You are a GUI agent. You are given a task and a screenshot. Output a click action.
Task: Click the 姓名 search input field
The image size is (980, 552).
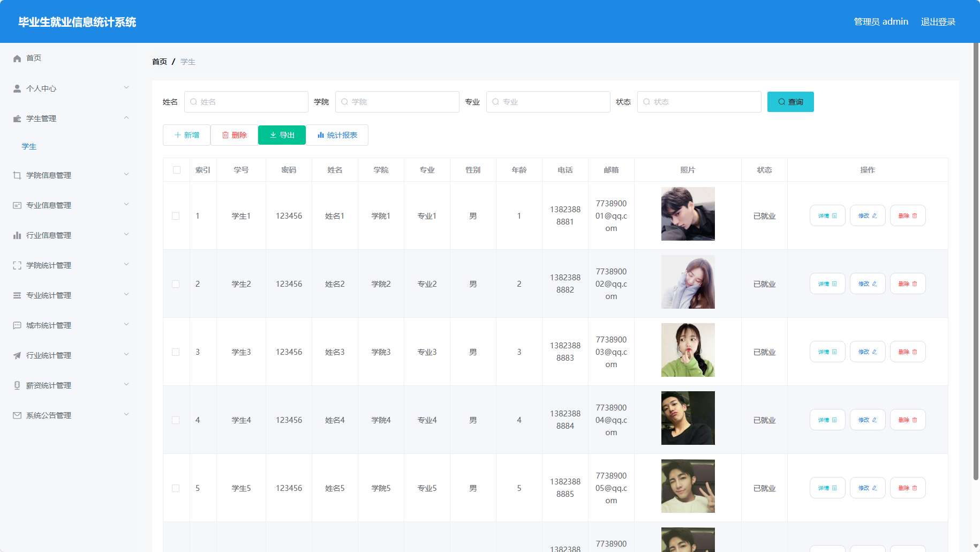246,102
